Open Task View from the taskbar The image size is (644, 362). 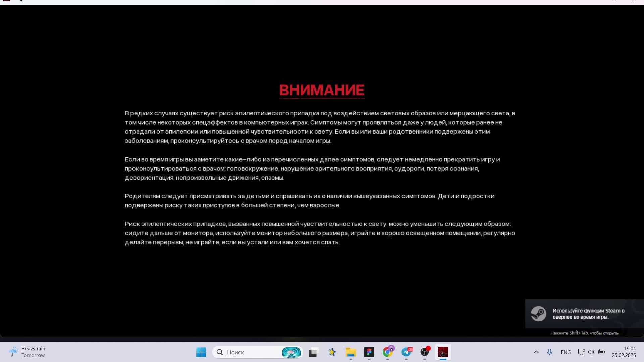point(313,352)
